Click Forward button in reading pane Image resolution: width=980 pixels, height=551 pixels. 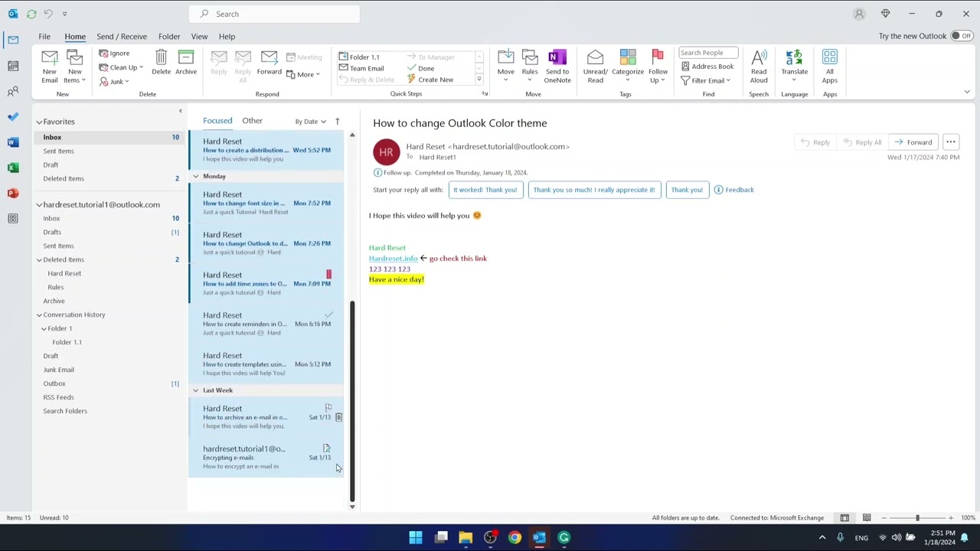(914, 142)
